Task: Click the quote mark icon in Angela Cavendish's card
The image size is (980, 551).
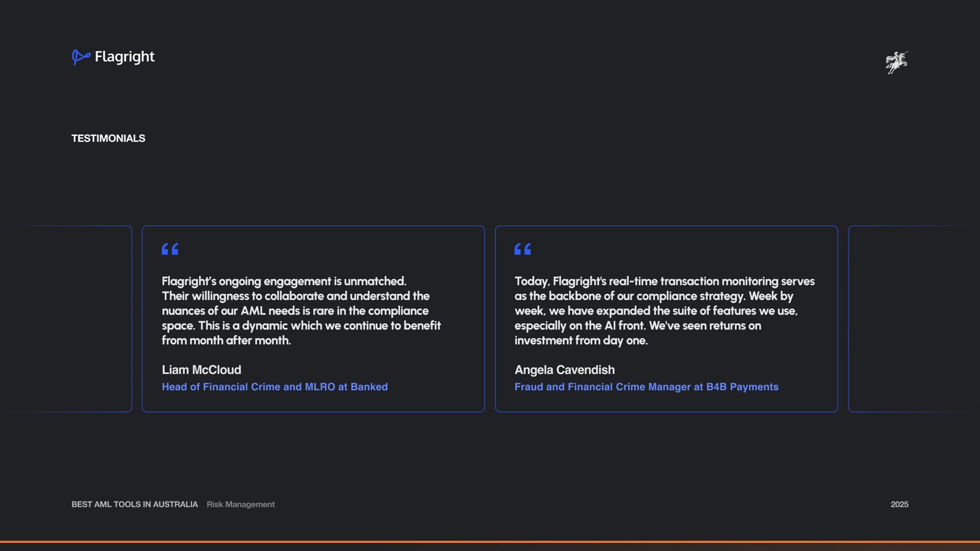Action: [523, 249]
